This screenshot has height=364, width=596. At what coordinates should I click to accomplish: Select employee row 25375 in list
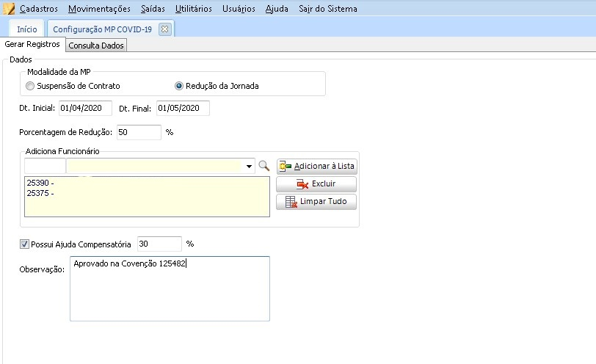147,193
